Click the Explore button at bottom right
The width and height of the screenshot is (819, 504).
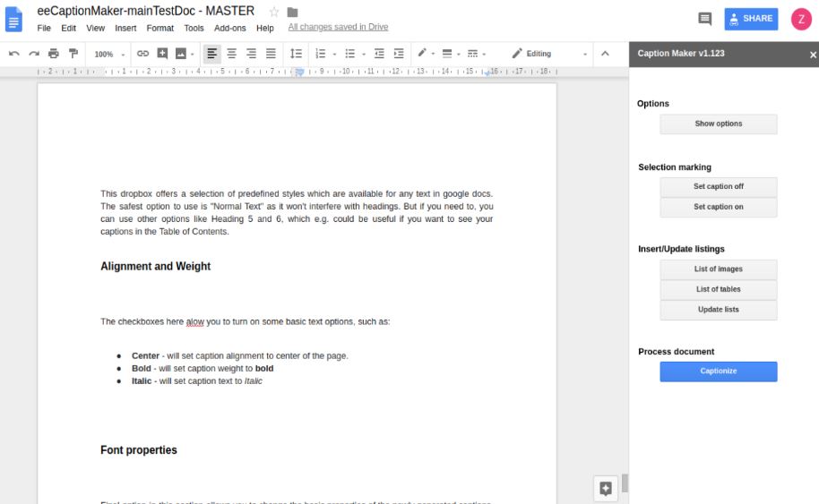click(x=606, y=489)
